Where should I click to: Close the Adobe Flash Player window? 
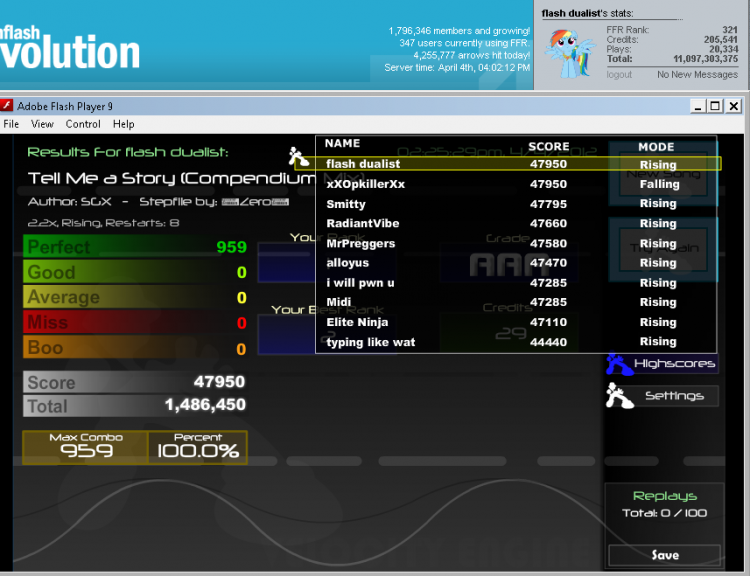click(x=734, y=106)
